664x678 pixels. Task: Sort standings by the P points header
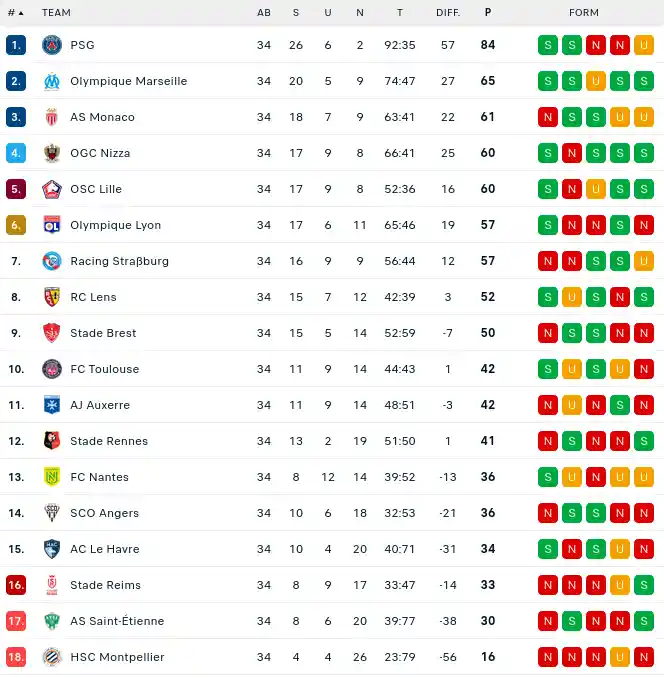(x=488, y=13)
